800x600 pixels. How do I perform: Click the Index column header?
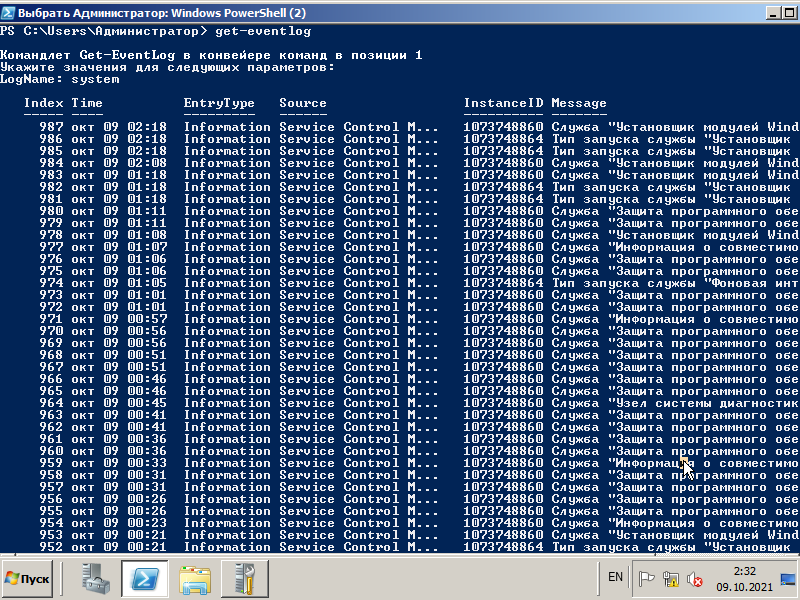pos(43,103)
